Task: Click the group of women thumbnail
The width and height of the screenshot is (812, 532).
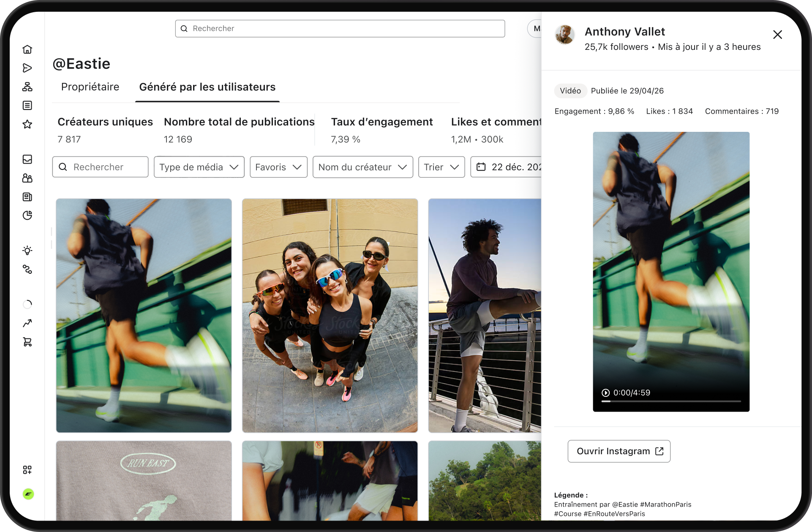Action: (x=330, y=316)
